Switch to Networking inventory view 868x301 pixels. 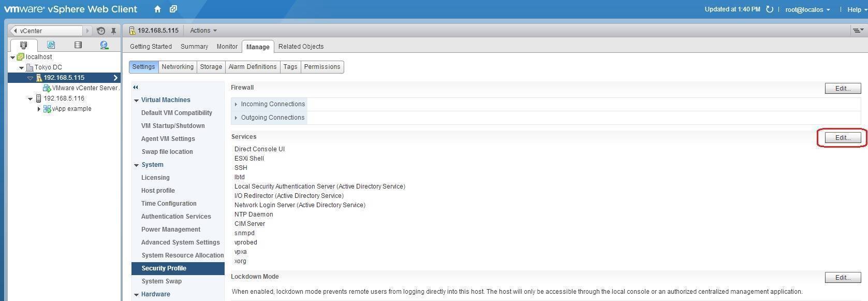(x=105, y=45)
